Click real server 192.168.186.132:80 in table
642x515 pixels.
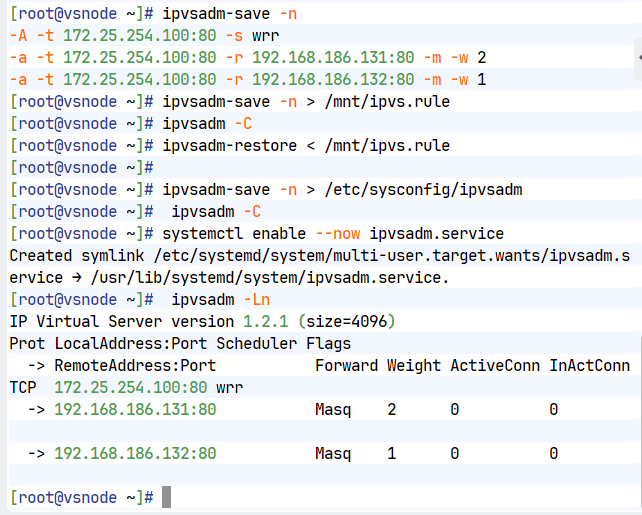[x=135, y=454]
